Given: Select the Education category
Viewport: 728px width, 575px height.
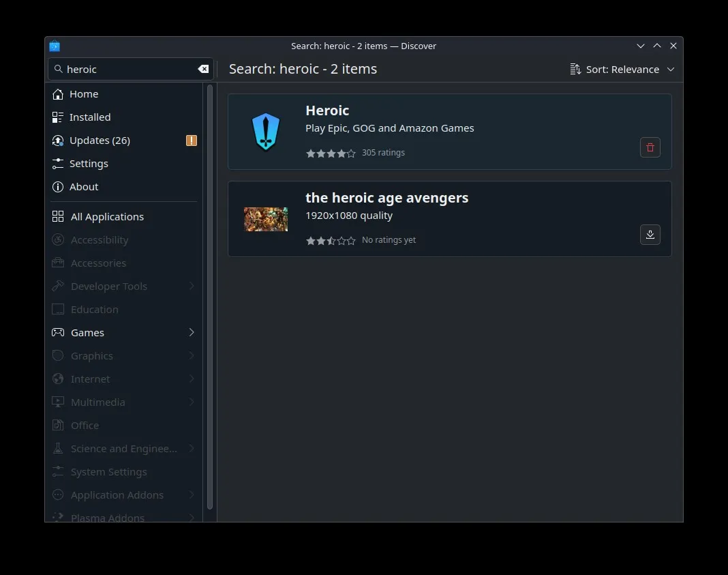Looking at the screenshot, I should pyautogui.click(x=125, y=310).
